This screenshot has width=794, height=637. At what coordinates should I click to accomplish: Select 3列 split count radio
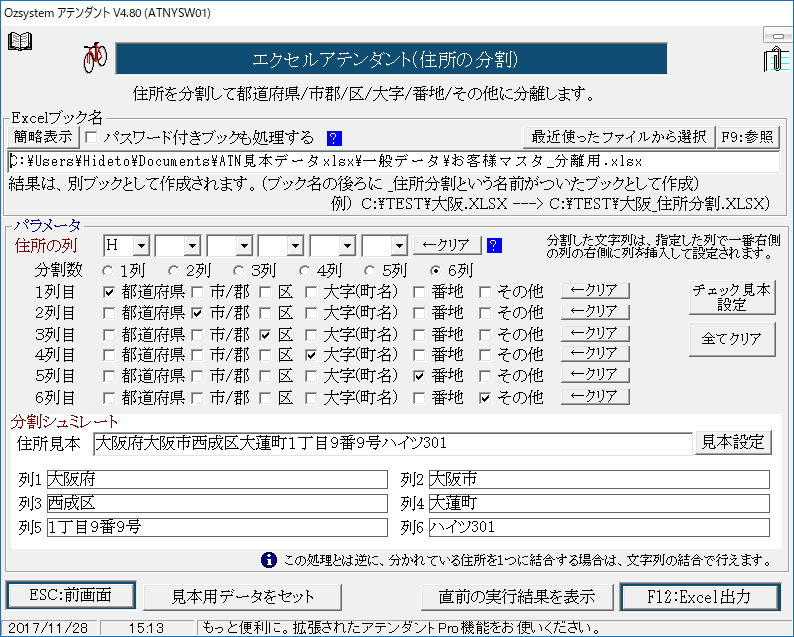click(x=239, y=271)
